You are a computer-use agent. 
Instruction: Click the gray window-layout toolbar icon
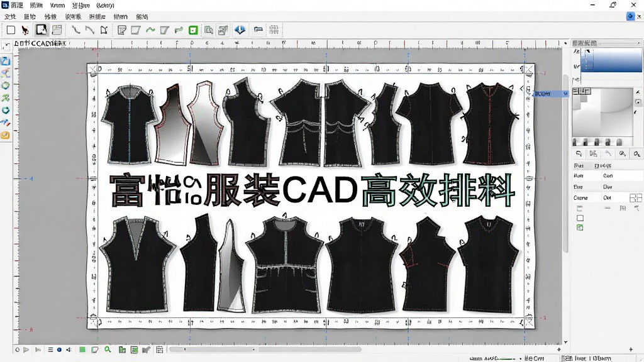tap(57, 30)
